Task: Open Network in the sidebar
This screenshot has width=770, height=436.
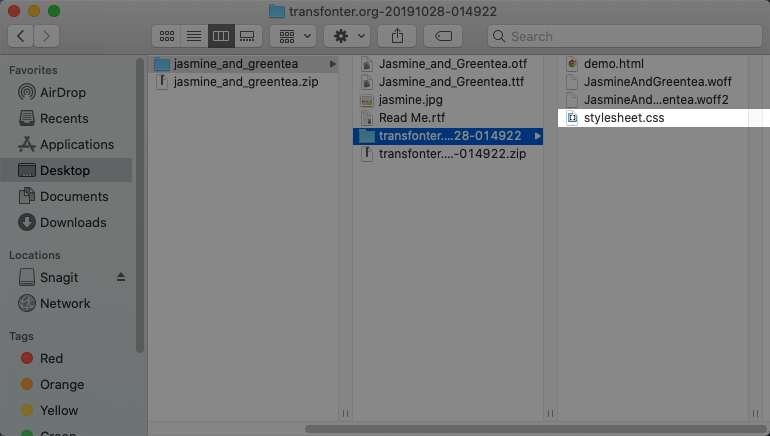Action: (66, 303)
